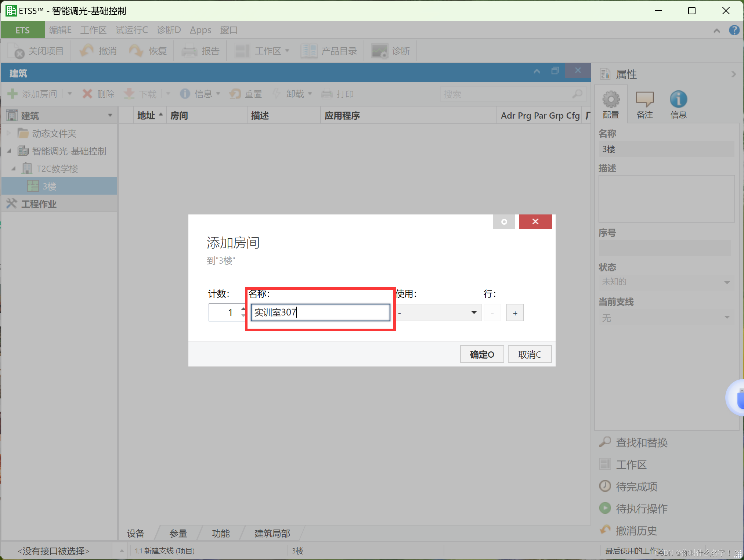
Task: Open the 产品目录 catalog icon
Action: coord(309,51)
